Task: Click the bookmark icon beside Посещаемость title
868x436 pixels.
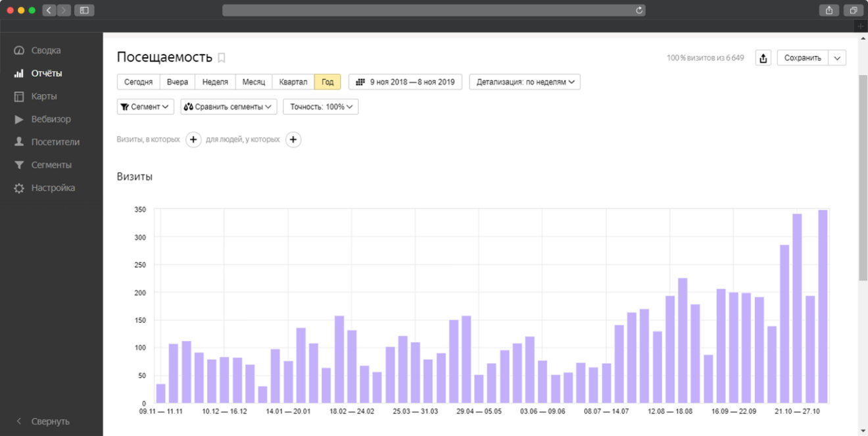Action: coord(222,58)
